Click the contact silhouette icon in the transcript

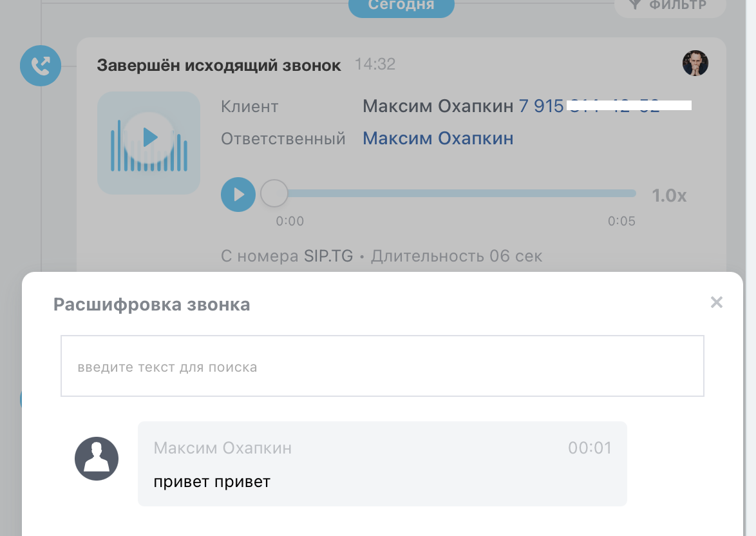coord(97,458)
